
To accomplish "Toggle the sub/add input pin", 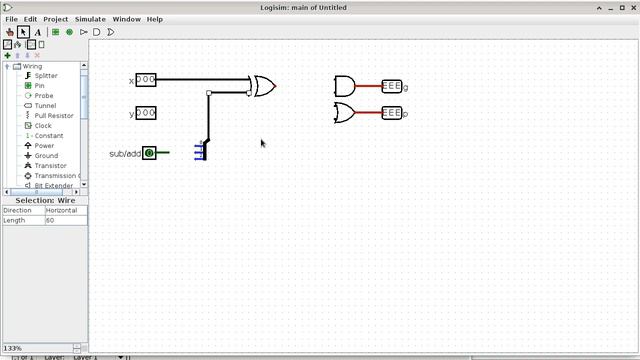I will click(x=149, y=153).
